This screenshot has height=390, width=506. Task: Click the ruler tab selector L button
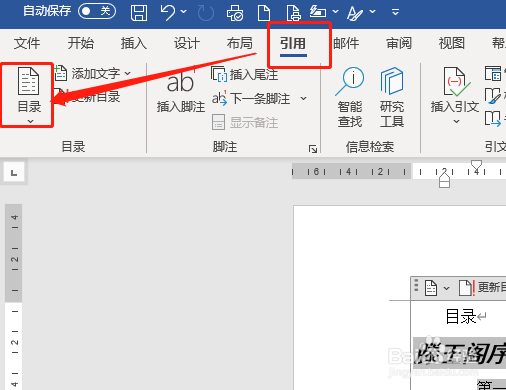(x=14, y=173)
